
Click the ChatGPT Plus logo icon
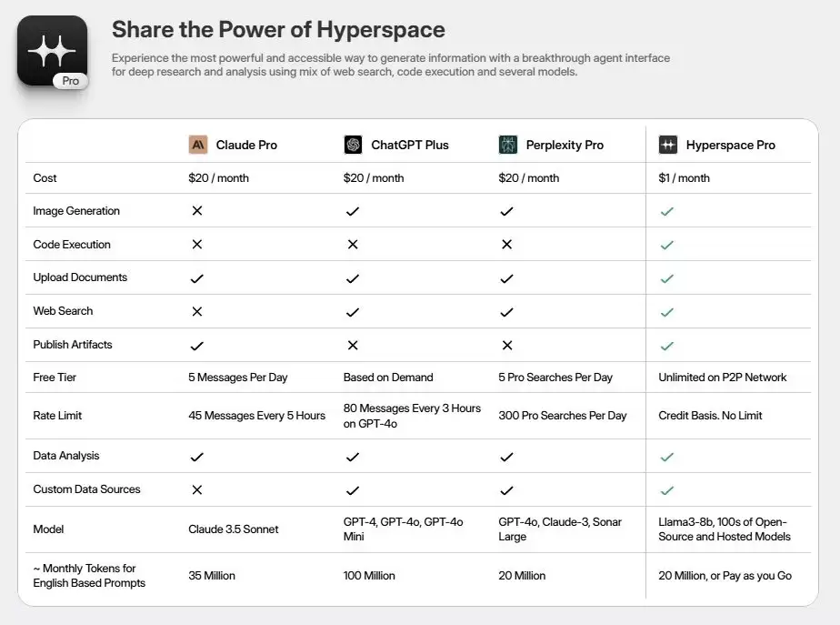point(353,144)
